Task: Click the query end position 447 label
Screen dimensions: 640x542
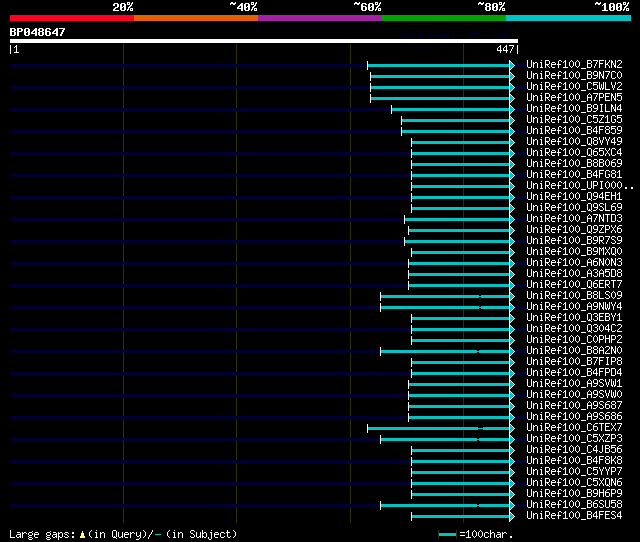Action: 505,49
